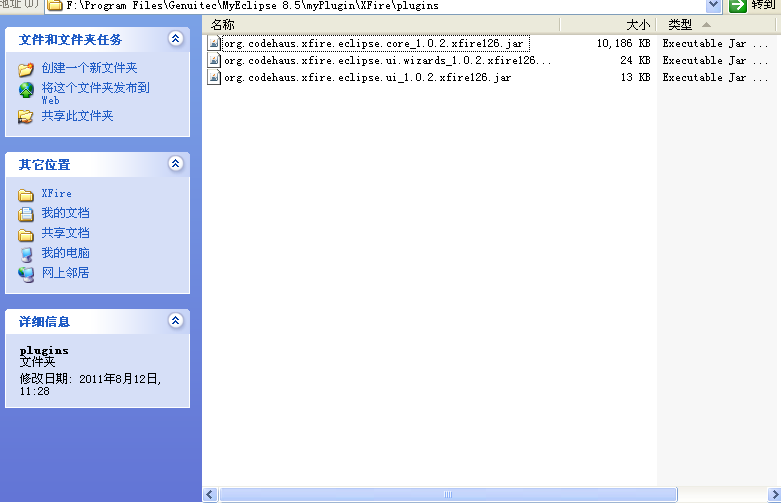Click the 我的文档 icon
This screenshot has height=503, width=781.
[26, 214]
